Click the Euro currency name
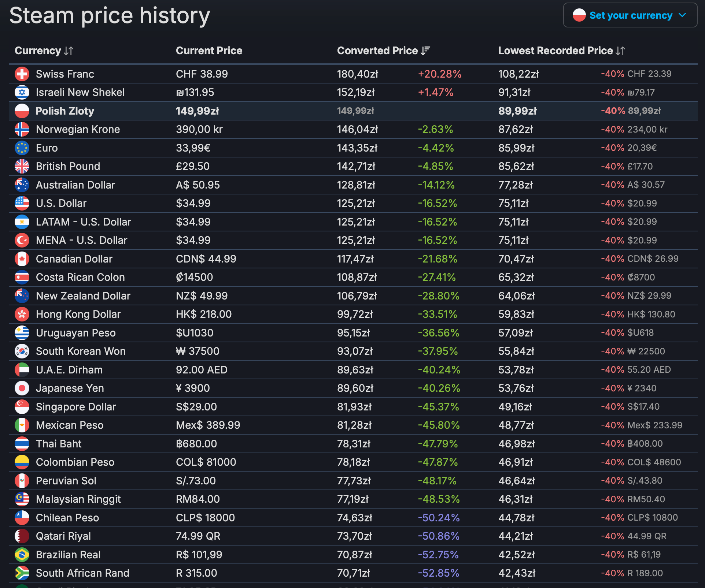Viewport: 705px width, 588px height. tap(47, 148)
